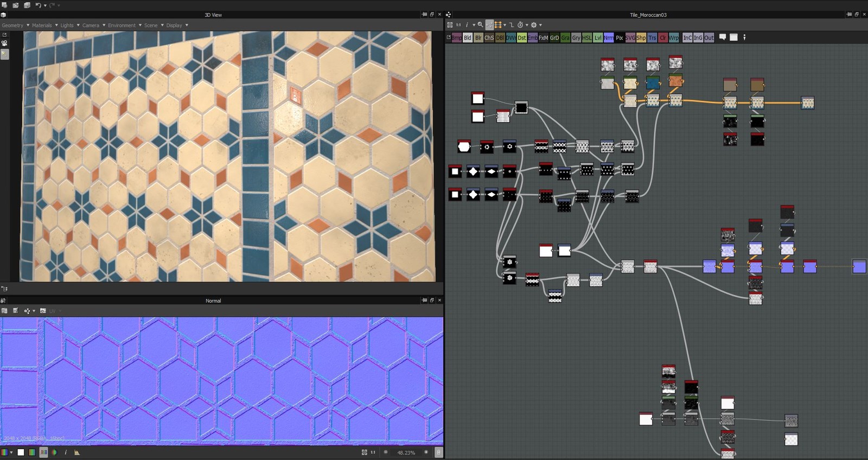Click the Shp shape node button
Viewport: 868px width, 460px height.
(641, 37)
